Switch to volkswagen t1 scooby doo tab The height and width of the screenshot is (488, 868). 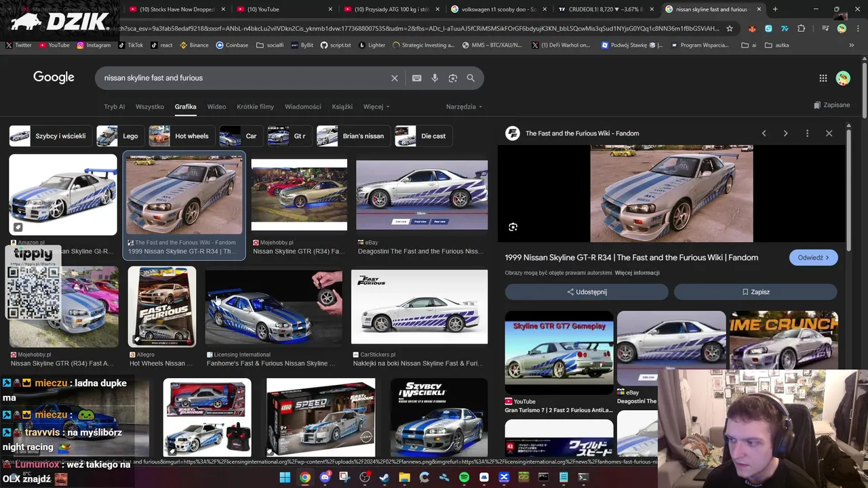495,9
